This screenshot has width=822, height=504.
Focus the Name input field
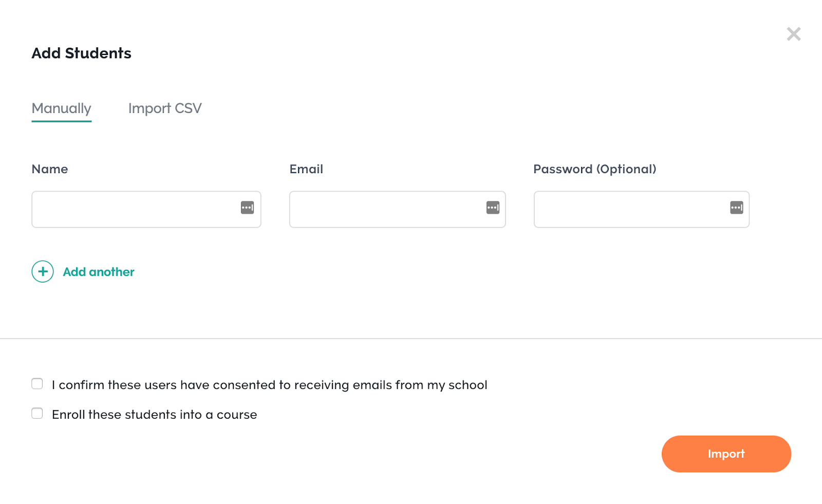click(146, 209)
